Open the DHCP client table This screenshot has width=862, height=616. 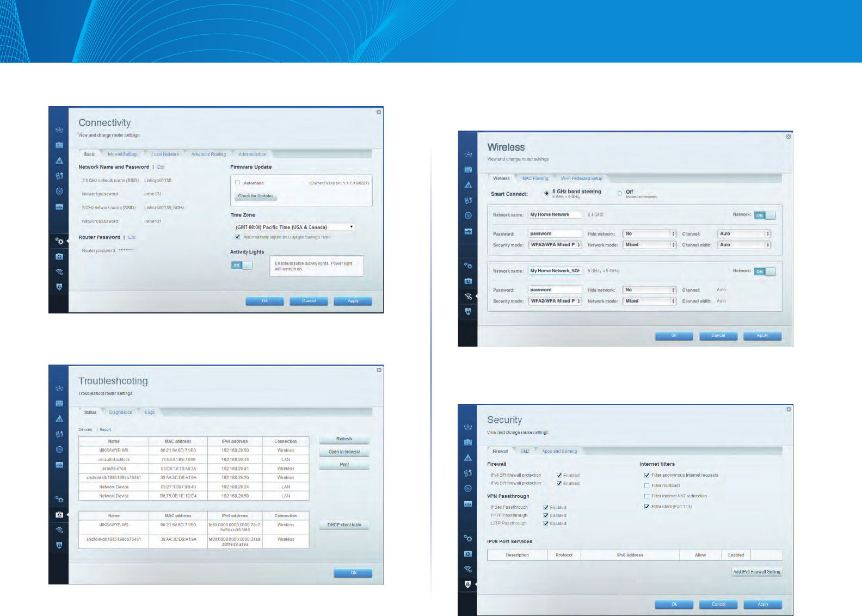[344, 525]
